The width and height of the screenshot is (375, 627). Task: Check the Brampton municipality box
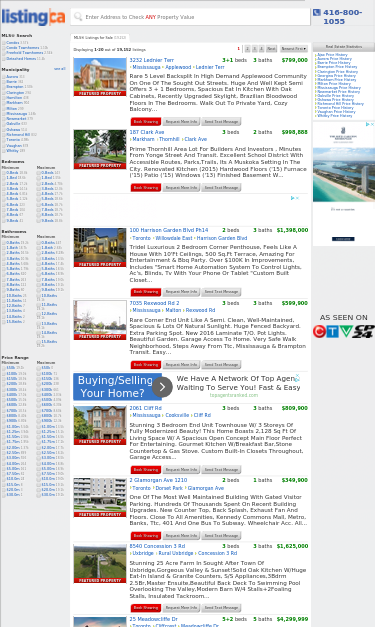(x=4, y=87)
